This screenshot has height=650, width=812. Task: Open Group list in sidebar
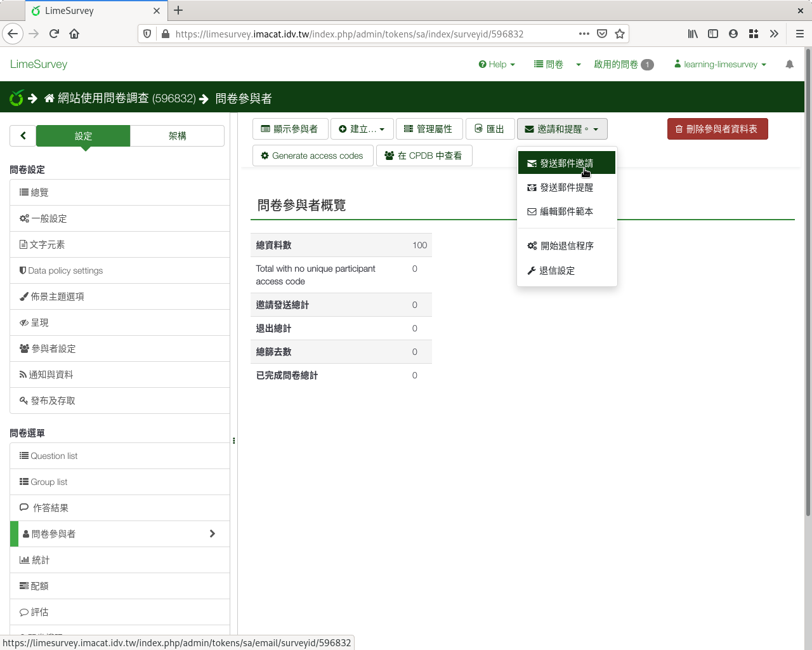pyautogui.click(x=120, y=482)
